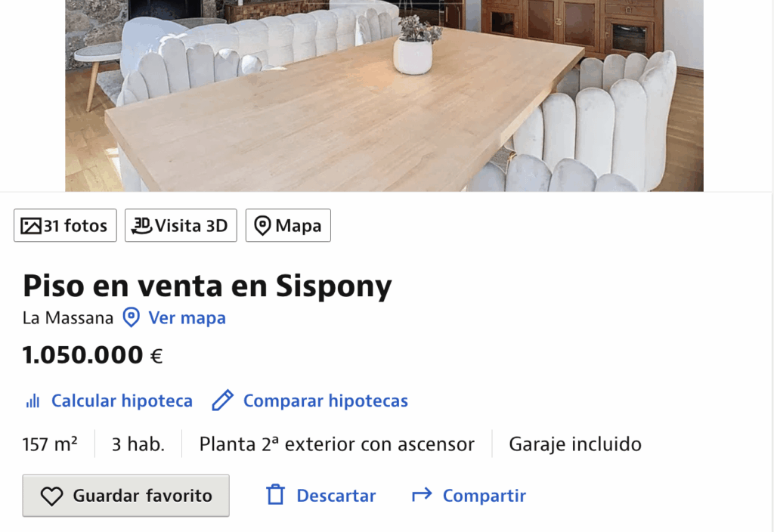This screenshot has height=532, width=774.
Task: Click the Piso en venta en Sispony title
Action: pyautogui.click(x=206, y=286)
